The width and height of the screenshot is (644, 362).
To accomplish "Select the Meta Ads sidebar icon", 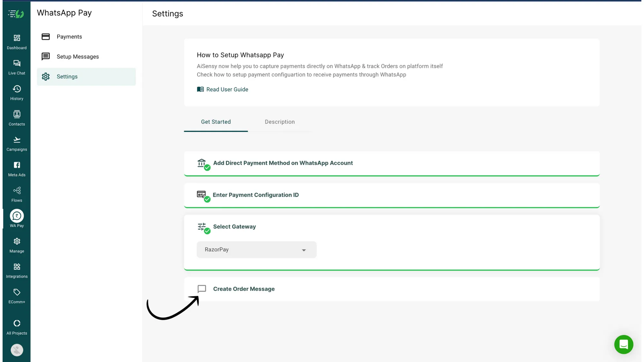I will click(16, 168).
